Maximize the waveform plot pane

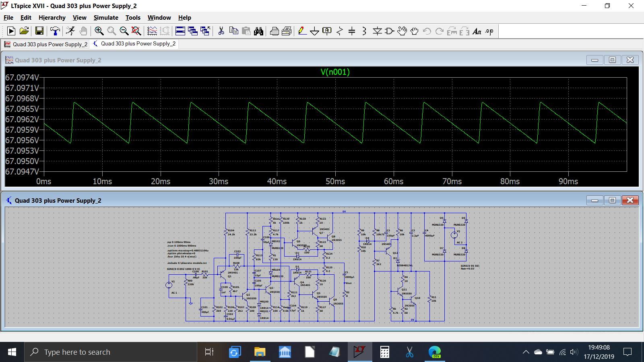[612, 60]
